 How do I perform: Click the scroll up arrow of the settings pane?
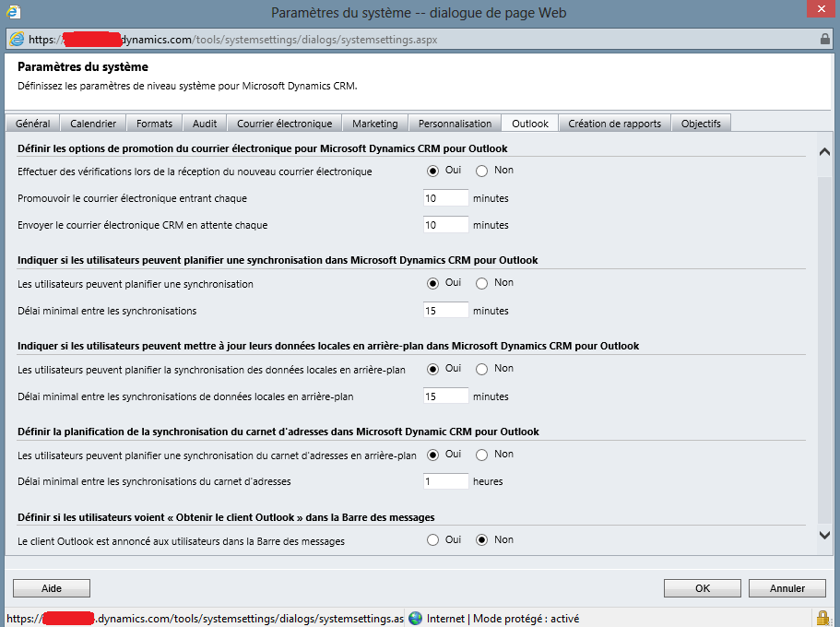pyautogui.click(x=825, y=152)
